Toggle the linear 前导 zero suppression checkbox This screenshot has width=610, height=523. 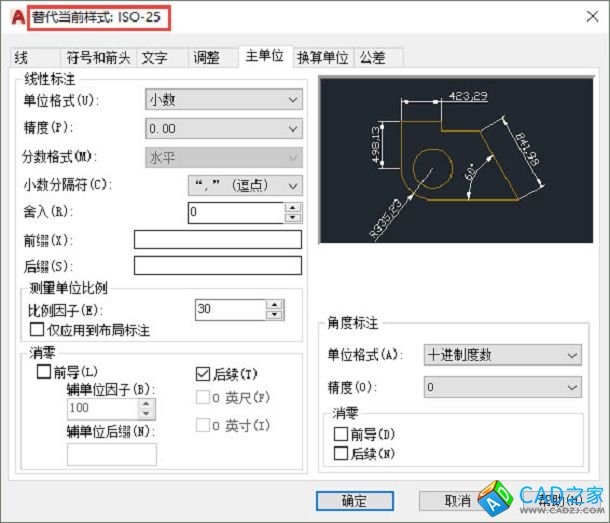(43, 373)
